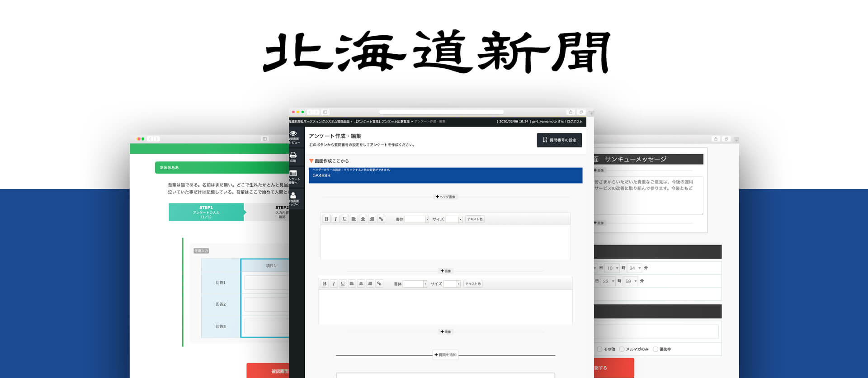Open 書体 font dropdown in second editor
The width and height of the screenshot is (868, 378).
(415, 284)
